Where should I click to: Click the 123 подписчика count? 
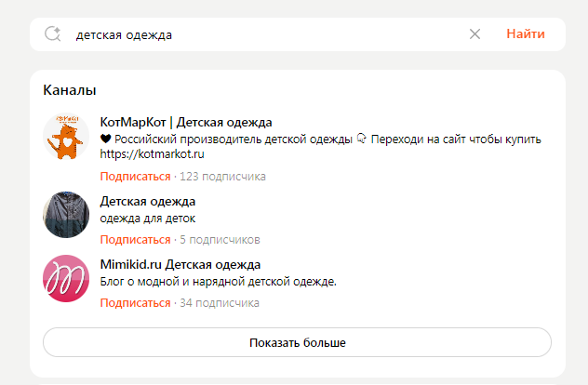point(222,176)
